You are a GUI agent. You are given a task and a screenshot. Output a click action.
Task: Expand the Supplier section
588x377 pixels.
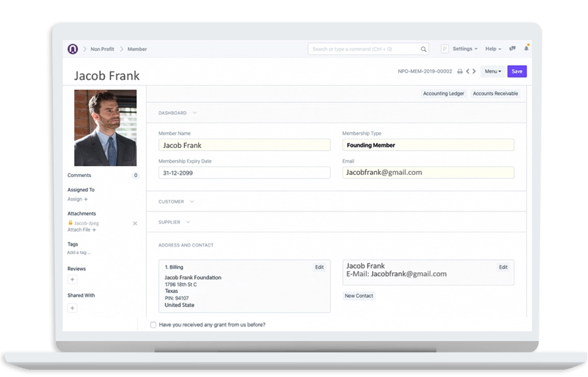174,222
